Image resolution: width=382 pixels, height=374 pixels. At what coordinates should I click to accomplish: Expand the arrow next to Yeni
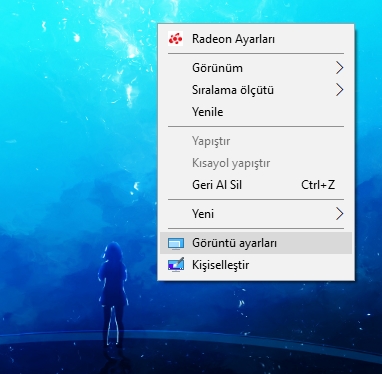tap(339, 214)
